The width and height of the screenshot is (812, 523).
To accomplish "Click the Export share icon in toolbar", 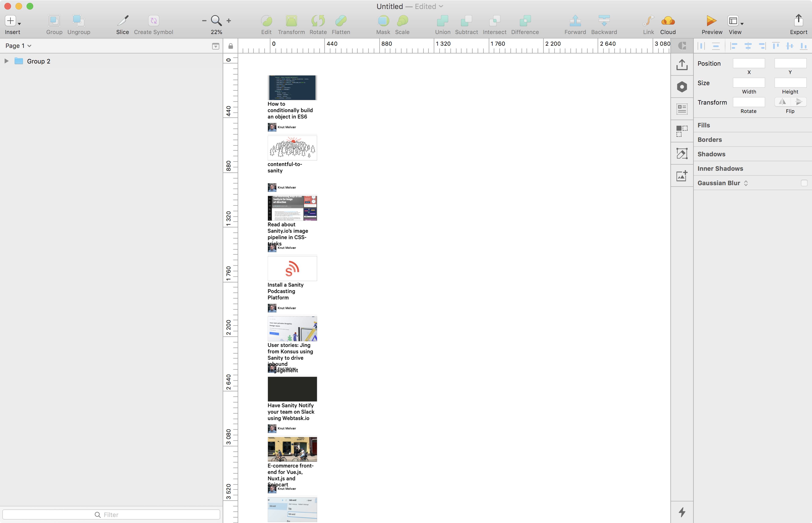I will point(798,20).
